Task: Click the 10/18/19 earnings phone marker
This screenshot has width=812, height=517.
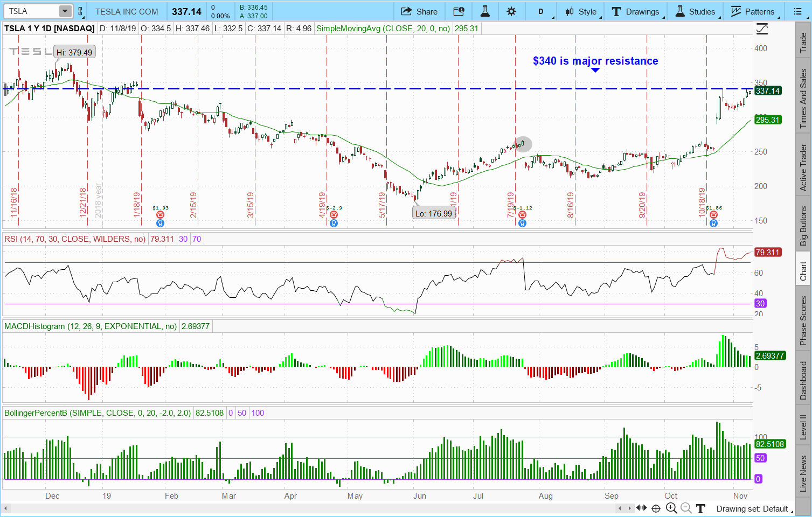Action: coord(713,215)
